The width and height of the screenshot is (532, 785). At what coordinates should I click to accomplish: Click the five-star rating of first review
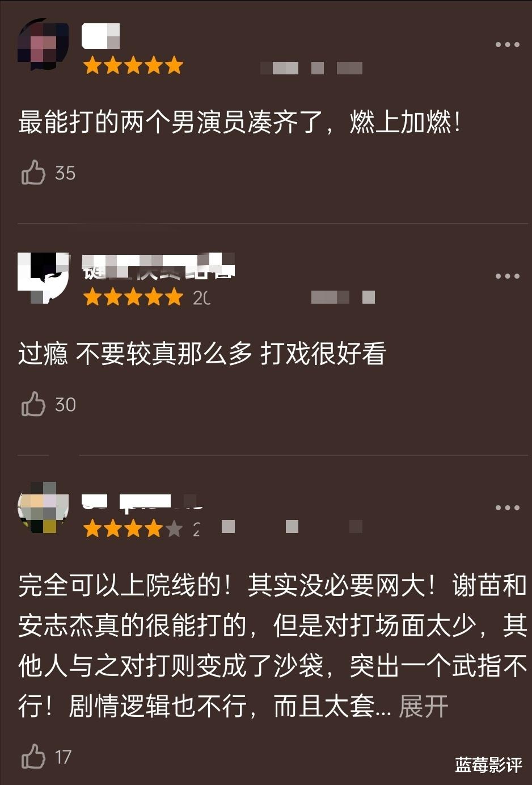coord(133,65)
